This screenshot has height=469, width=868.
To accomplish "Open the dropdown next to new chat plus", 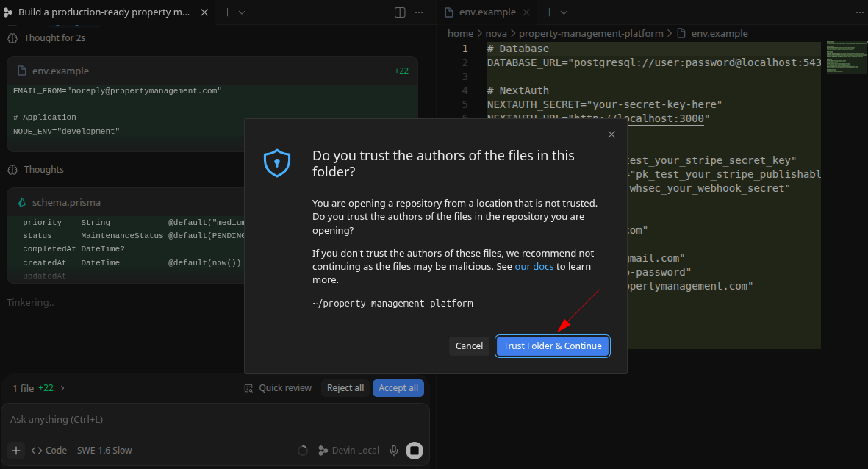I will pos(242,12).
